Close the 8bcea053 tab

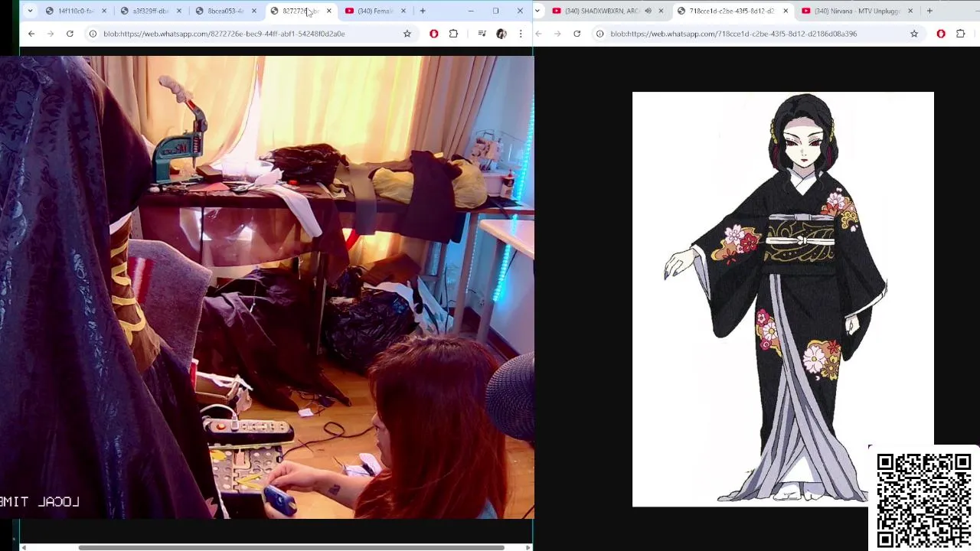tap(254, 11)
